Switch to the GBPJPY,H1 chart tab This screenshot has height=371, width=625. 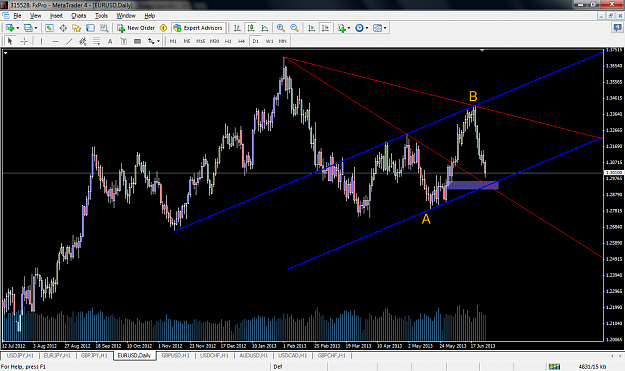pyautogui.click(x=94, y=355)
